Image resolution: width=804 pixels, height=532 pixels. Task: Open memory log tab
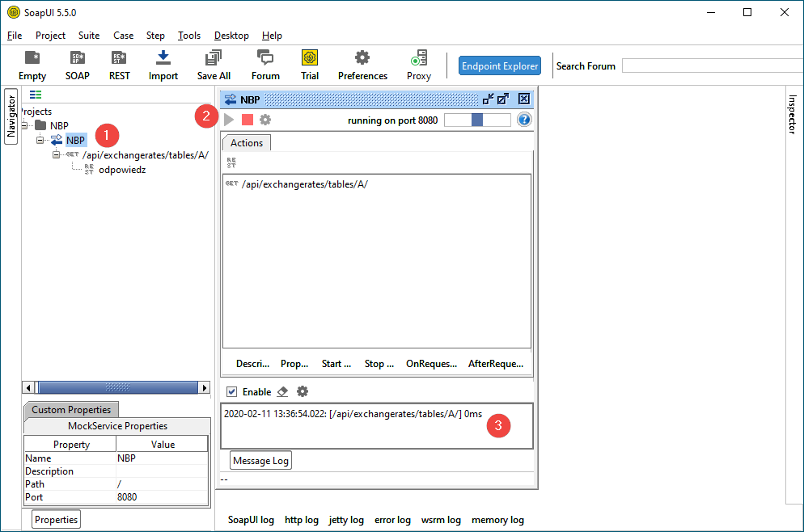[497, 520]
